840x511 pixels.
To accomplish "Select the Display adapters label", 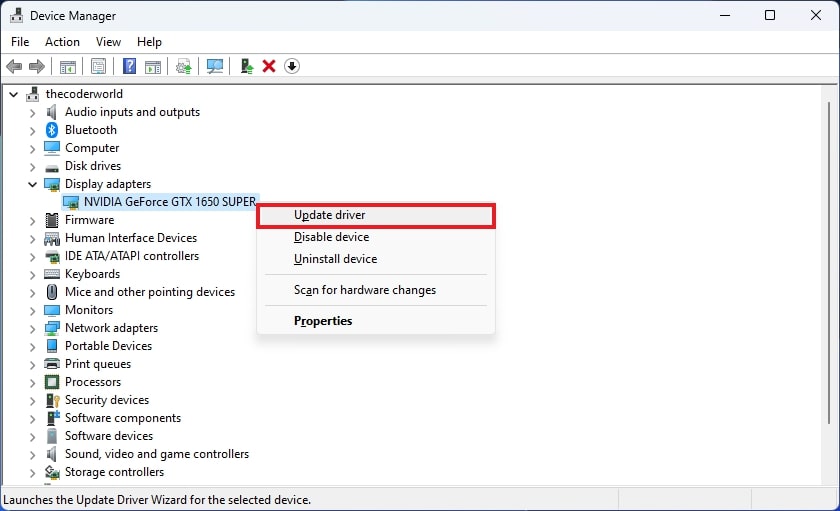I will 108,184.
